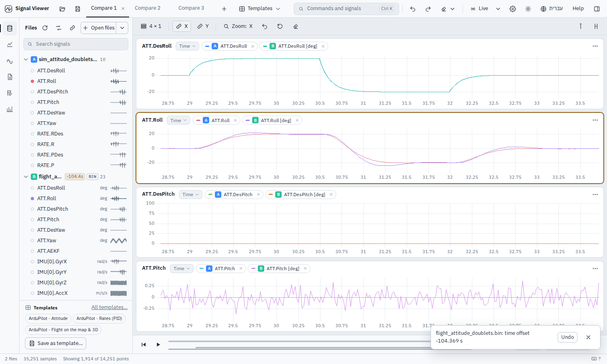This screenshot has width=607, height=364.
Task: Open Time axis dropdown for ATT.DesRoll
Action: coord(187,46)
